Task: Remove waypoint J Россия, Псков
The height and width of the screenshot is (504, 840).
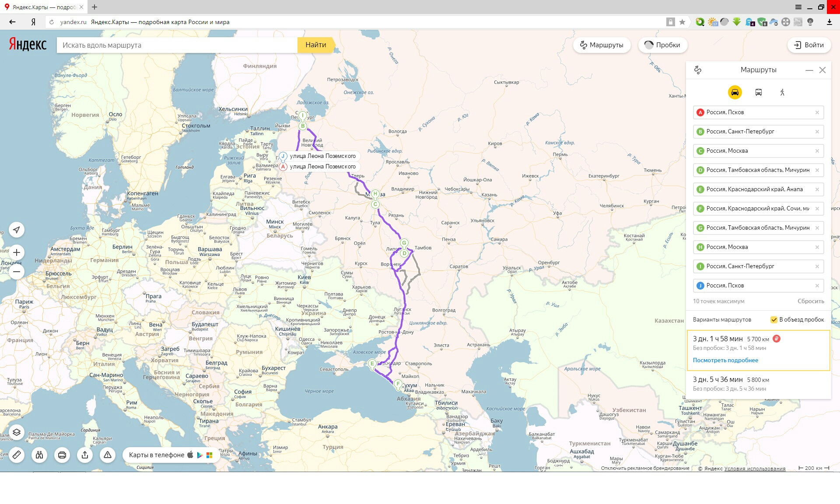Action: [817, 286]
